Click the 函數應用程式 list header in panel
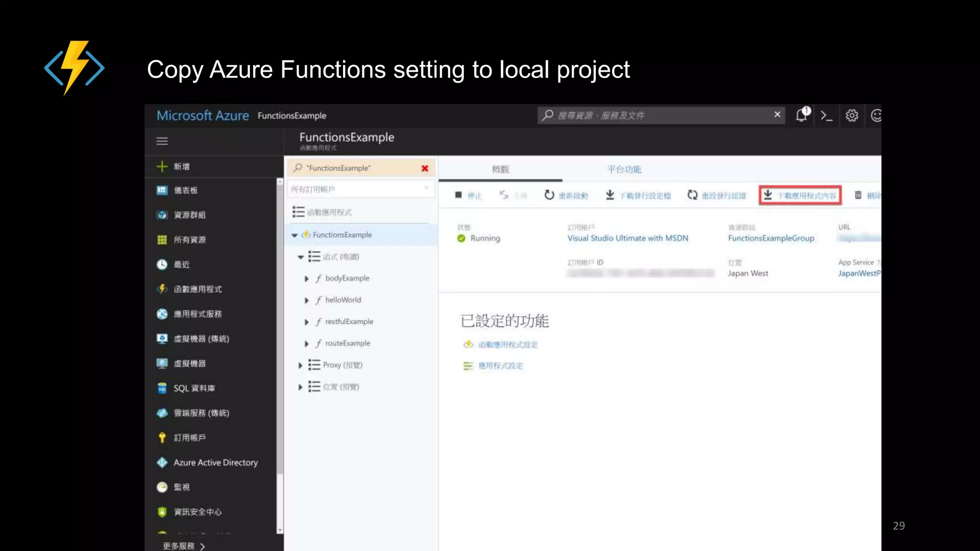980x551 pixels. [x=329, y=212]
